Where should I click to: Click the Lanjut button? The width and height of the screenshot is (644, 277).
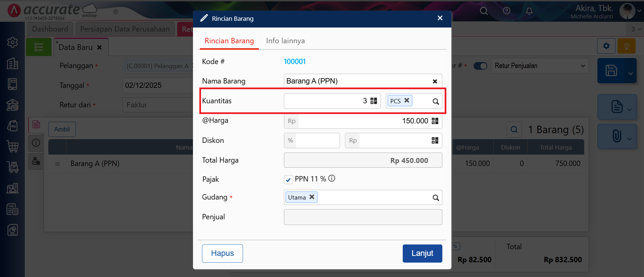pyautogui.click(x=422, y=253)
